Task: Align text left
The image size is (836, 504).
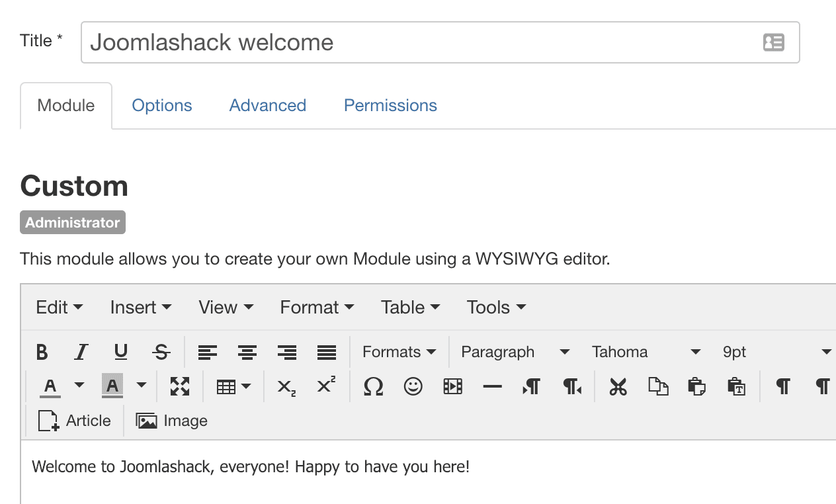Action: (208, 352)
